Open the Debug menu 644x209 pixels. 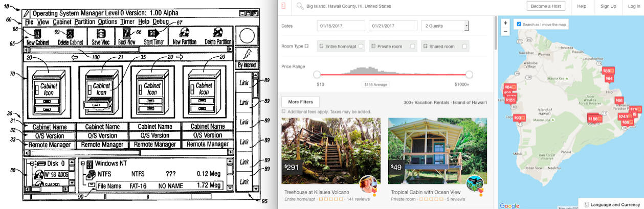[160, 22]
